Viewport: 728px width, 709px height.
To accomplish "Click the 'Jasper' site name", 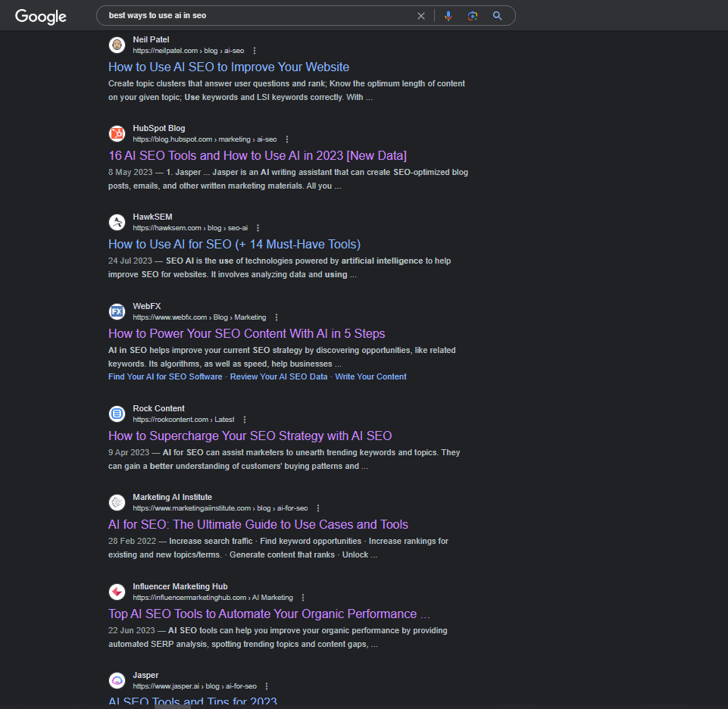I will 145,675.
